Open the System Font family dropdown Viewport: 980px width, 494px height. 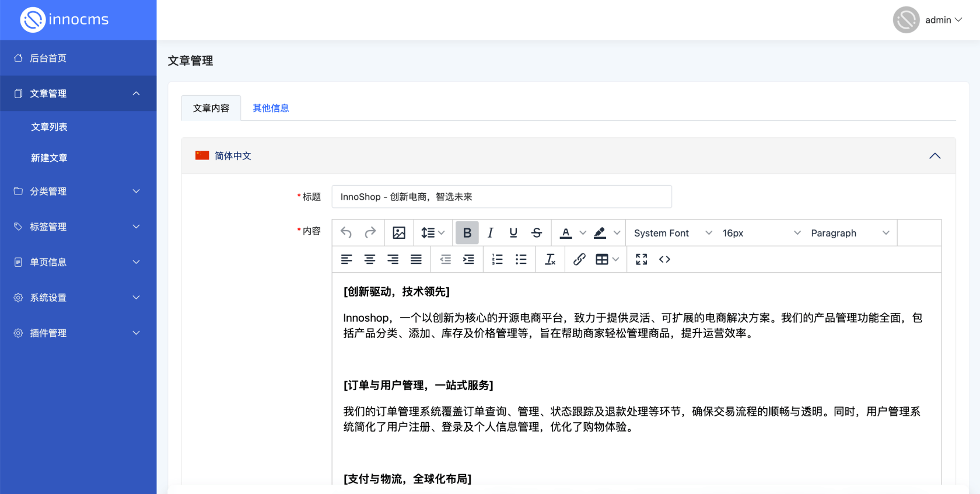coord(673,233)
